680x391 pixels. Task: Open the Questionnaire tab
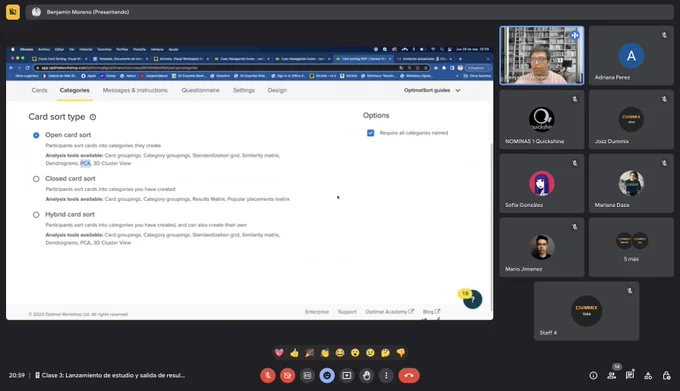tap(200, 90)
